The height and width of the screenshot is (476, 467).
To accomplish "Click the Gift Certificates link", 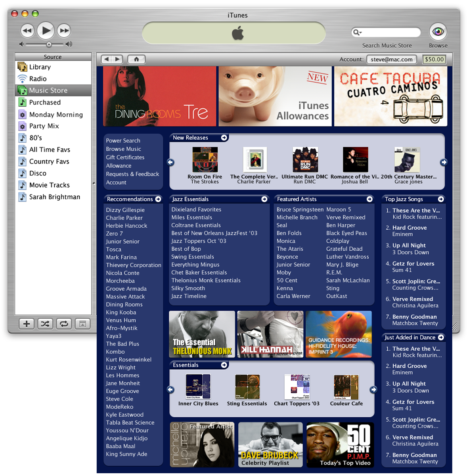I will [x=125, y=157].
